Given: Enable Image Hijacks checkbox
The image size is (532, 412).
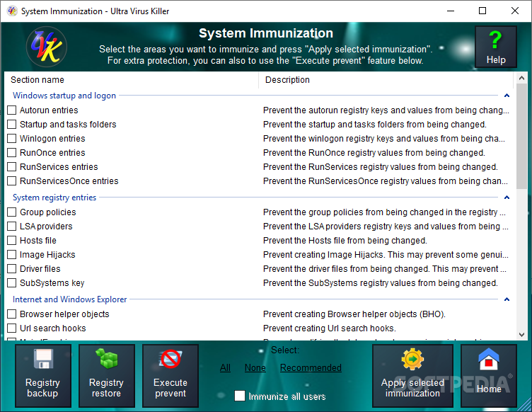Looking at the screenshot, I should (x=12, y=255).
